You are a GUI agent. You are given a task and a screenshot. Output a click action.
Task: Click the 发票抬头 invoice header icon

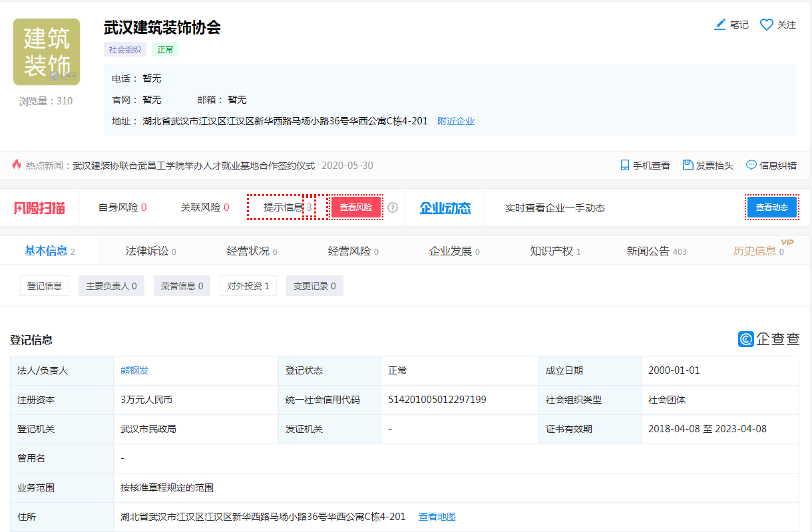click(688, 165)
